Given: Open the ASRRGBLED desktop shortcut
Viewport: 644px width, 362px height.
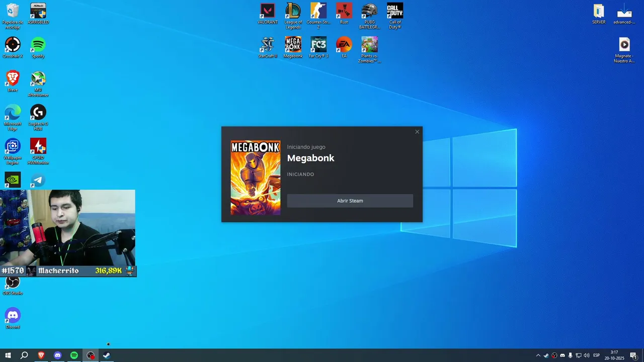Looking at the screenshot, I should tap(38, 14).
